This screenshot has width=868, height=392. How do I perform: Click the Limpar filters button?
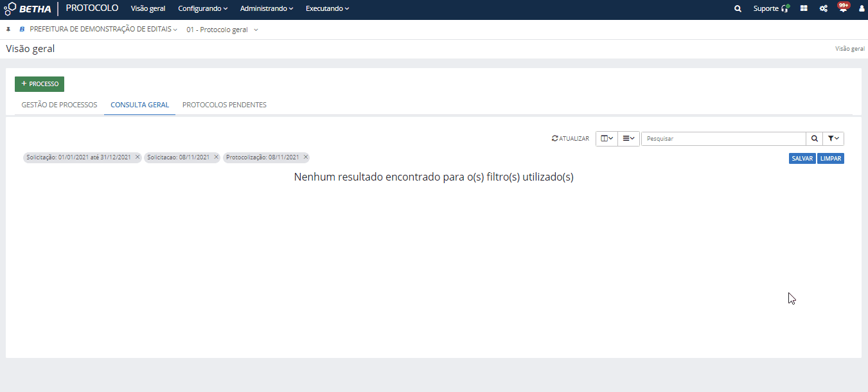click(831, 159)
